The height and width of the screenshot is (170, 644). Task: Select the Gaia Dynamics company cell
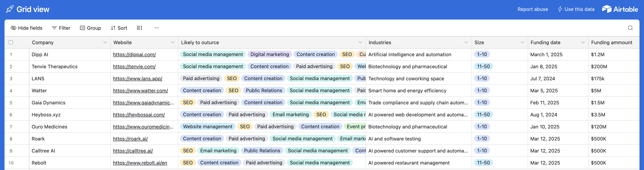coord(70,103)
